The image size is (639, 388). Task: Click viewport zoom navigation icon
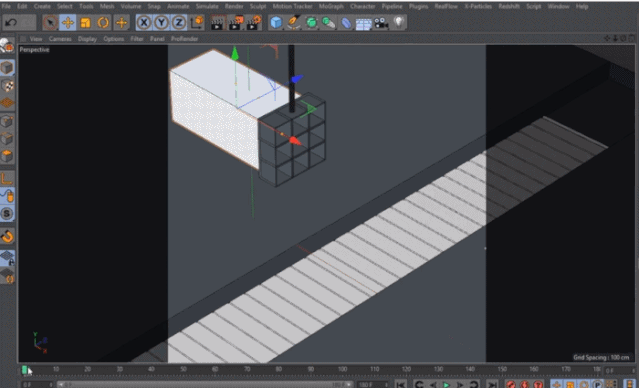coord(615,38)
